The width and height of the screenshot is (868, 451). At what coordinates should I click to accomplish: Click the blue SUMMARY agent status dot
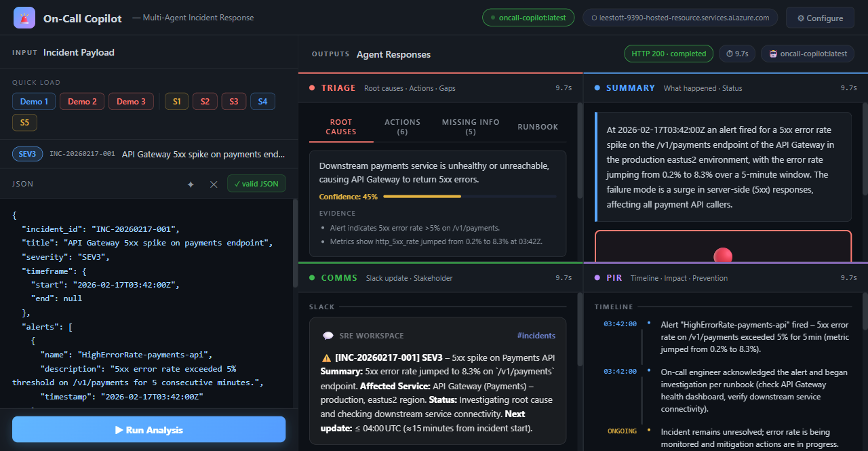point(597,87)
